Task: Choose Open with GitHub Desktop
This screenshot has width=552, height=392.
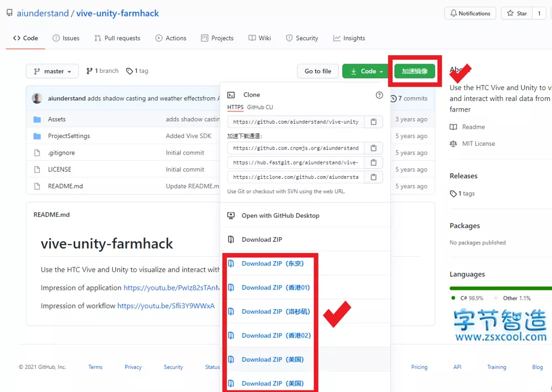Action: pyautogui.click(x=280, y=215)
